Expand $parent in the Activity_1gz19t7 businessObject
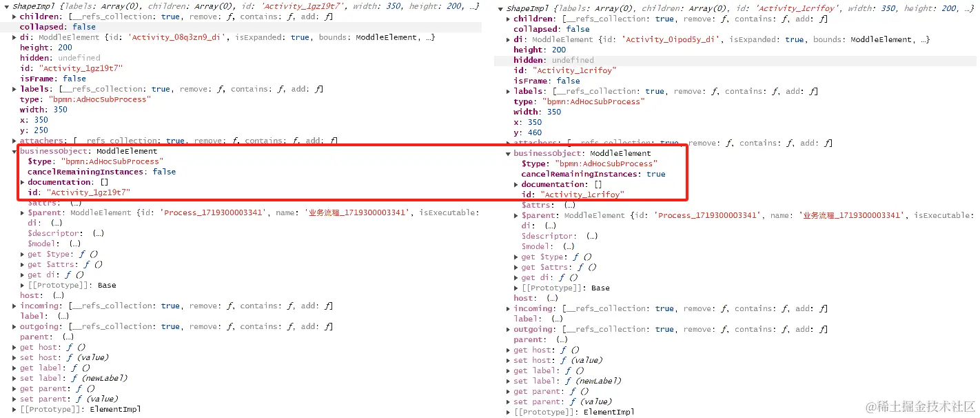 click(23, 213)
